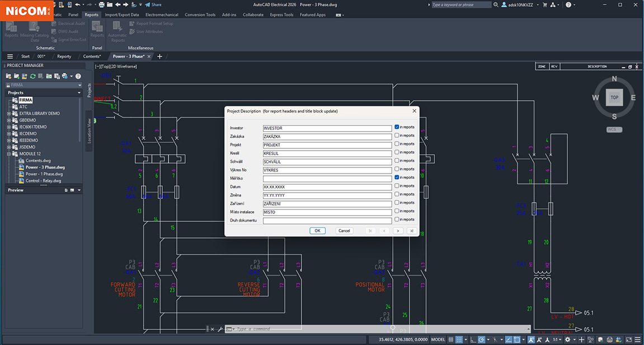Open the FIRMA project selector dropdown

point(79,85)
